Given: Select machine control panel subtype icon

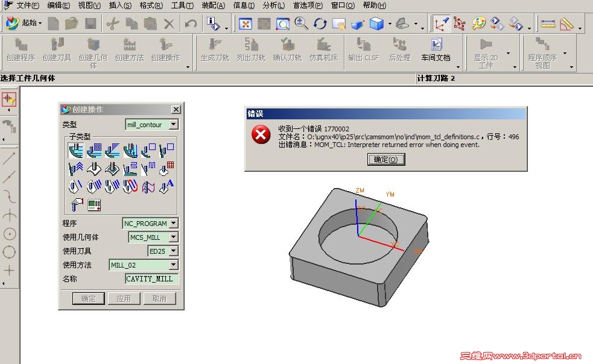Looking at the screenshot, I should [x=94, y=204].
